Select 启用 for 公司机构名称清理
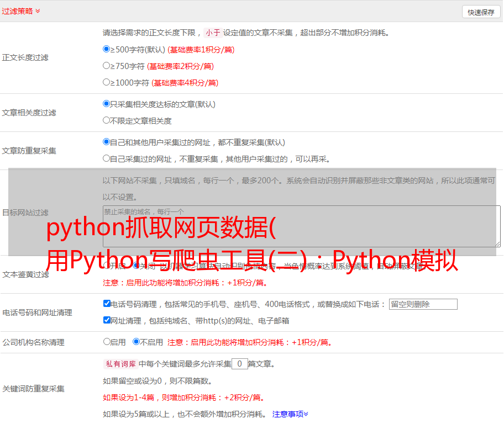 pos(107,342)
